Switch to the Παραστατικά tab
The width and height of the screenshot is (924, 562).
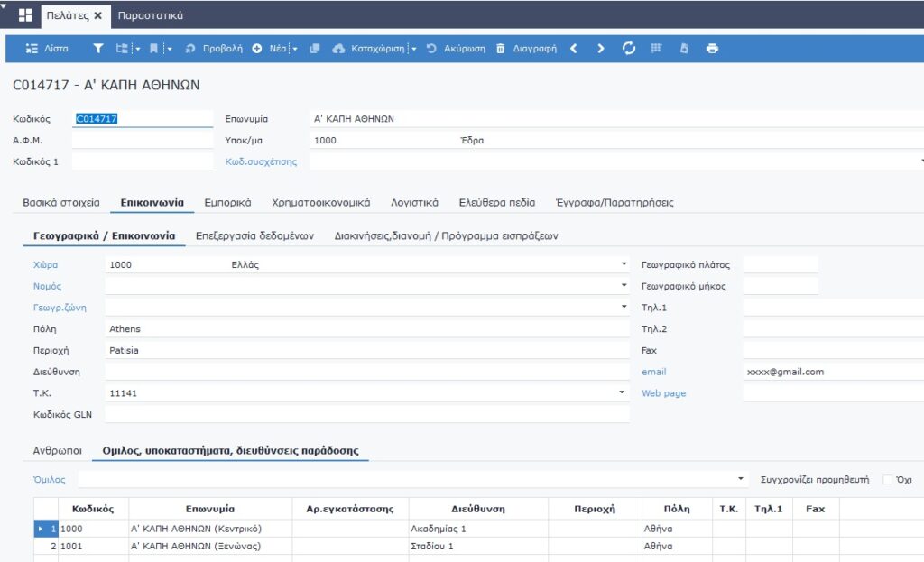coord(151,15)
